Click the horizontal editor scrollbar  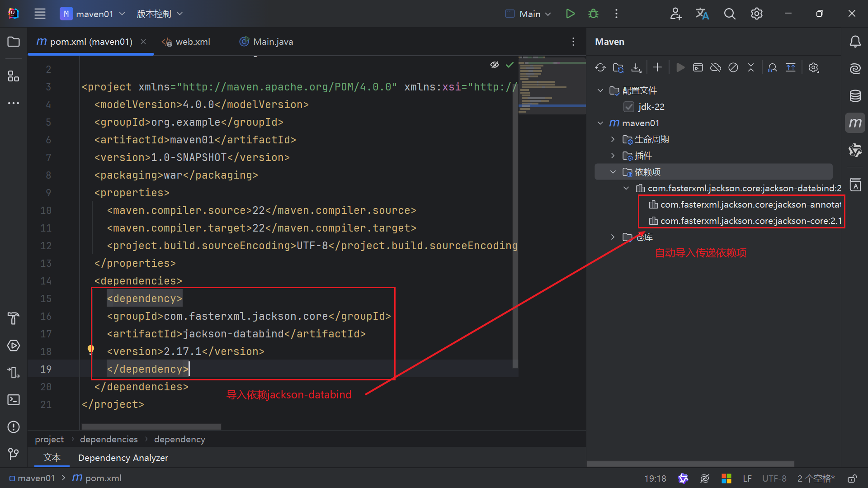click(x=151, y=426)
